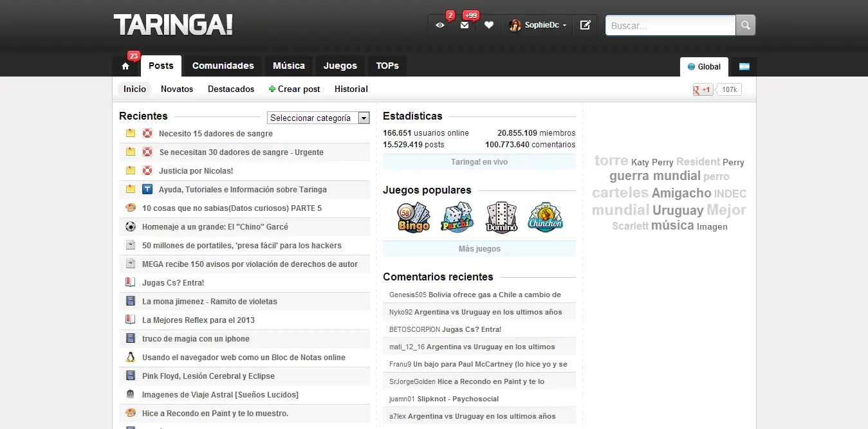Click lifebuoy icon beside 'Justicia por Nicolas!'
The image size is (868, 429).
pos(147,171)
